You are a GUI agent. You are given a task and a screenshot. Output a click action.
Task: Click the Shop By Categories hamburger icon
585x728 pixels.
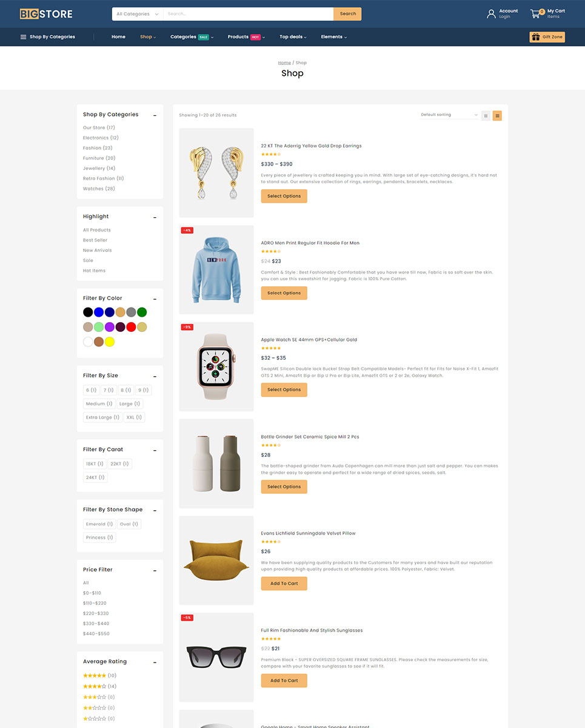(23, 37)
